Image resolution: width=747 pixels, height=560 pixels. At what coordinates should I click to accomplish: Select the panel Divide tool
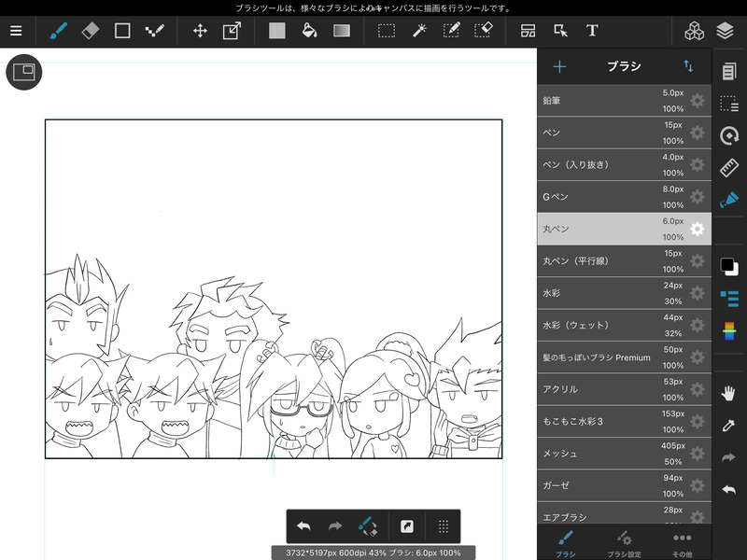528,31
